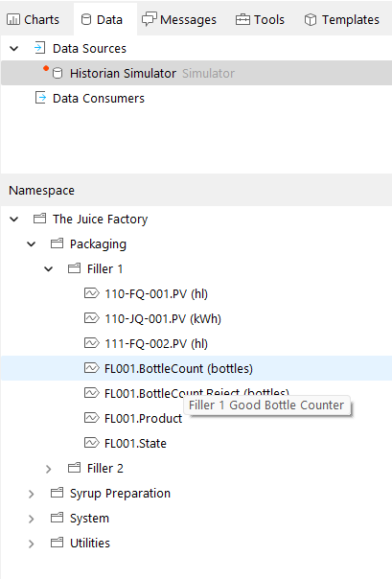
Task: Click the signal icon beside 110-FQ-001.PV
Action: pyautogui.click(x=92, y=293)
